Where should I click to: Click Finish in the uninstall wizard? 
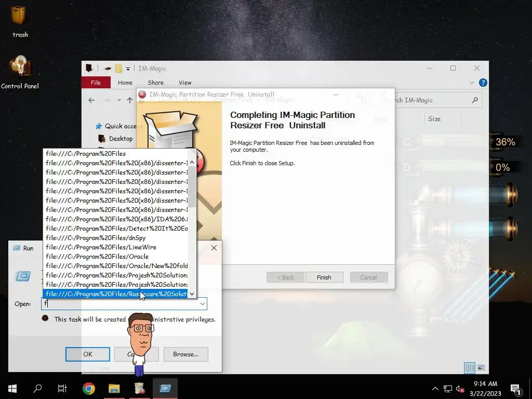pyautogui.click(x=324, y=277)
